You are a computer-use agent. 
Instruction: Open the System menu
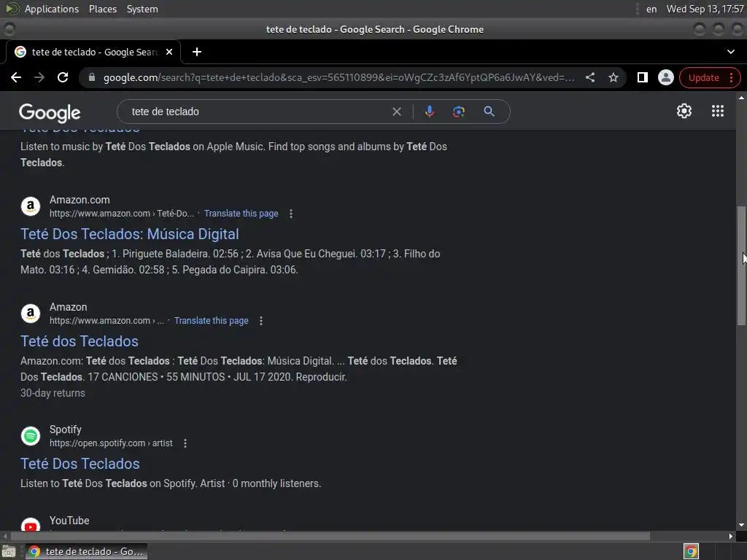(142, 9)
